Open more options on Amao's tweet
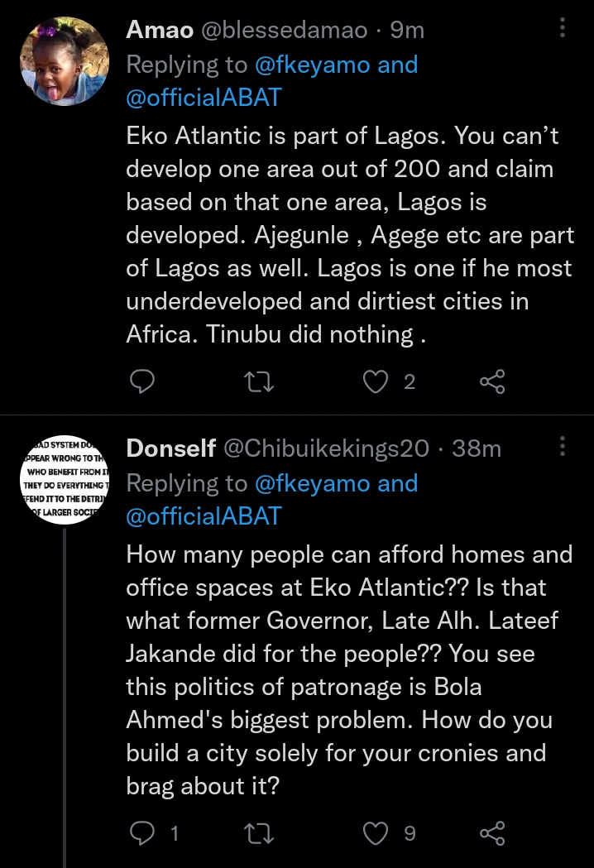The image size is (594, 868). (x=563, y=29)
